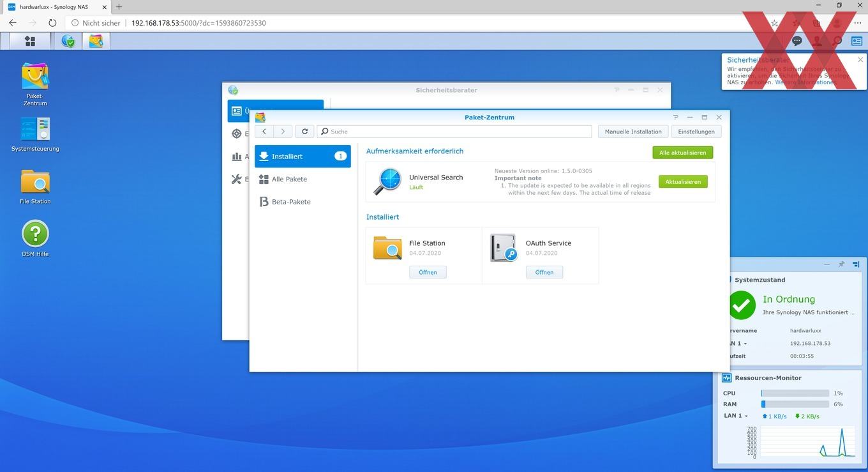This screenshot has height=472, width=868.
Task: Refresh the Paket-Zentrum package list
Action: (x=304, y=131)
